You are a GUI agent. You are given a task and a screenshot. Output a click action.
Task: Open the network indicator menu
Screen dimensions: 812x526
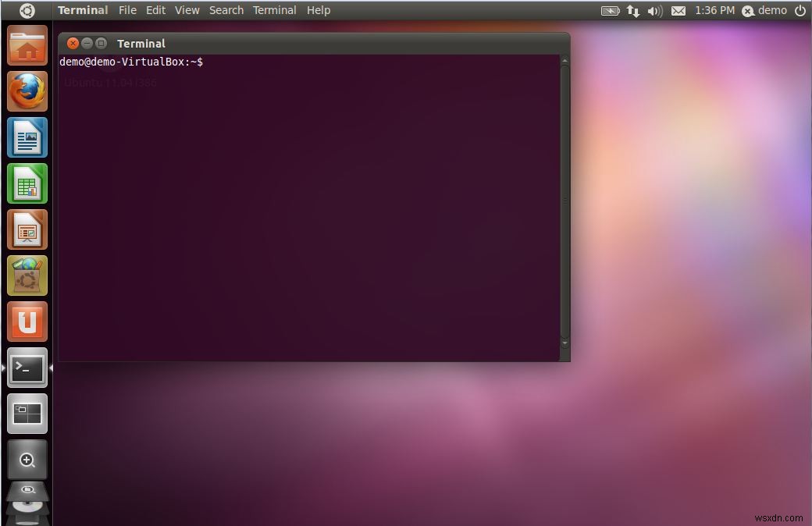click(x=632, y=10)
